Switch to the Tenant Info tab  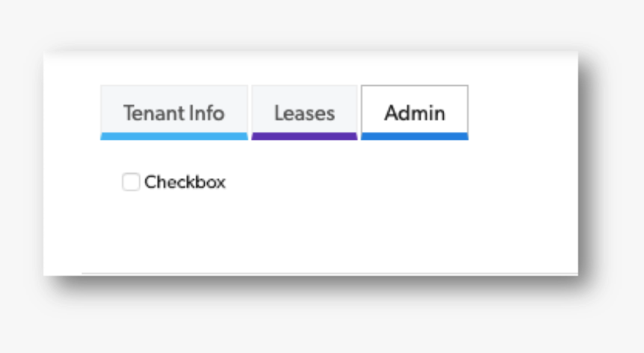174,112
